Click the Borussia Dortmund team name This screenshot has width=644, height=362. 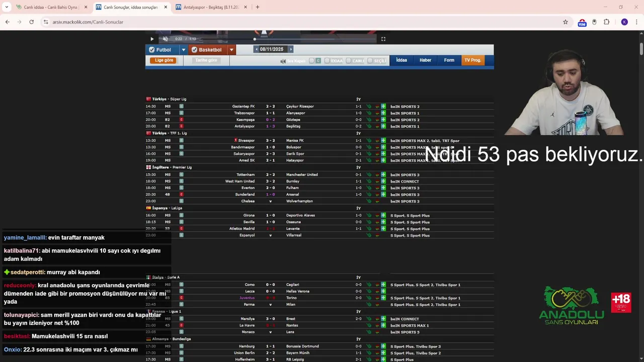coord(302,346)
